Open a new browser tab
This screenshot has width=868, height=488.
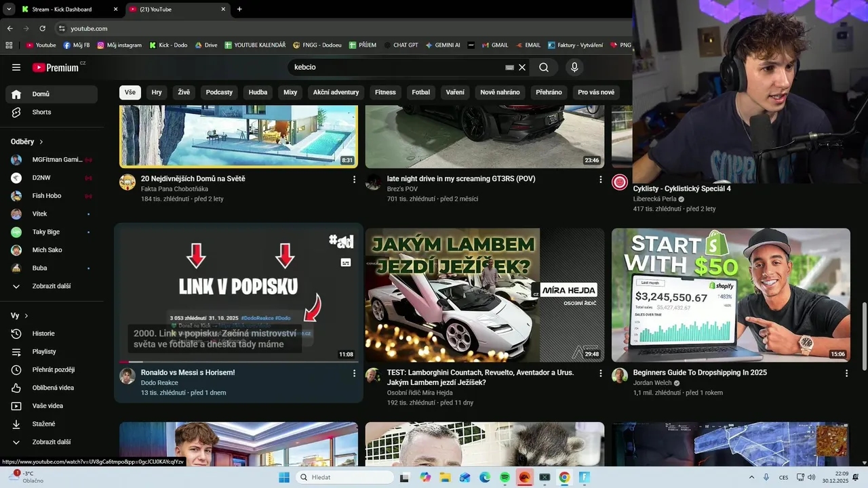tap(239, 9)
